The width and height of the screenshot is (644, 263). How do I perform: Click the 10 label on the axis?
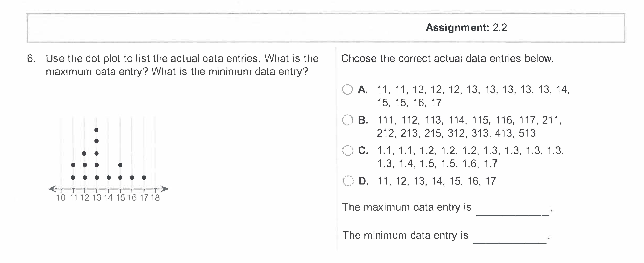(61, 198)
